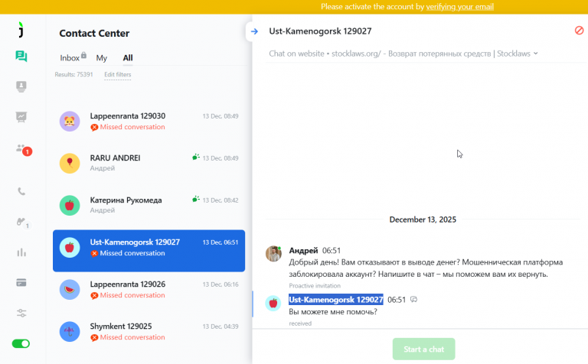Image resolution: width=588 pixels, height=364 pixels.
Task: Click the stocklaws.org chat source text
Action: pyautogui.click(x=400, y=54)
